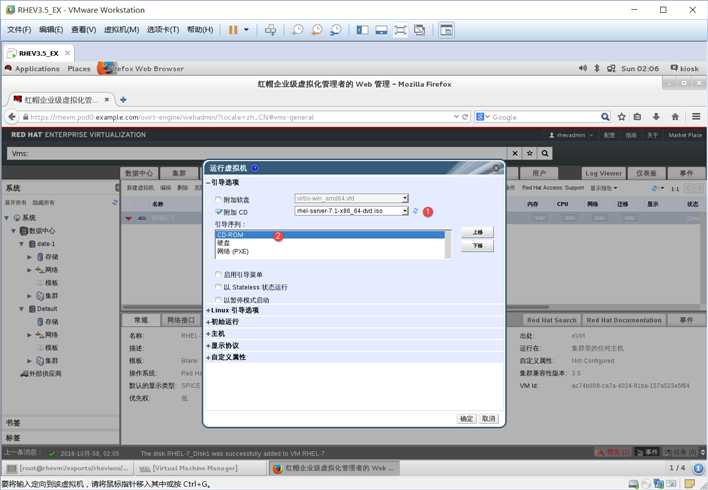Open the Firefox bookmarks list icon
The height and width of the screenshot is (490, 708).
(637, 117)
